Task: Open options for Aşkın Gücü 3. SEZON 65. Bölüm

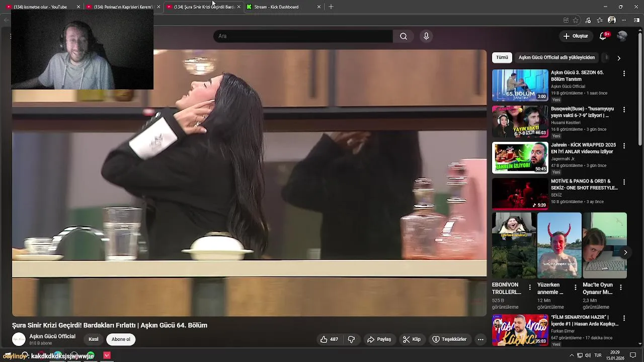Action: point(624,73)
